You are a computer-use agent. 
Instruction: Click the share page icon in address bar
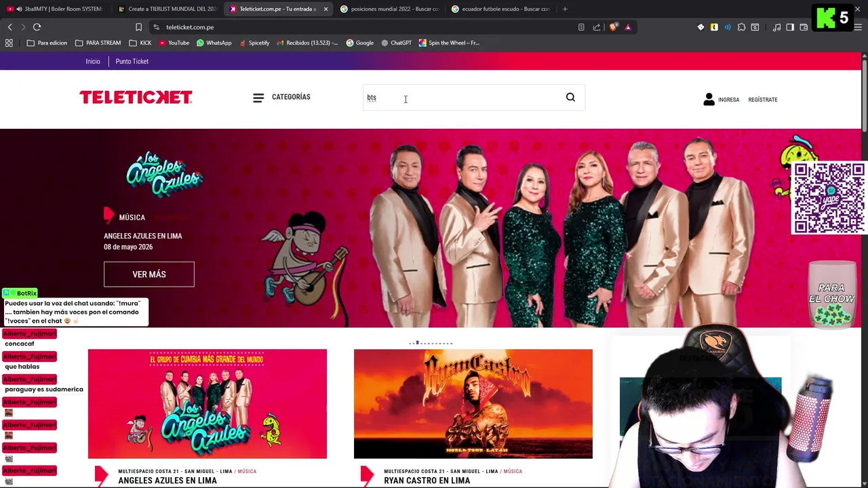tap(597, 27)
